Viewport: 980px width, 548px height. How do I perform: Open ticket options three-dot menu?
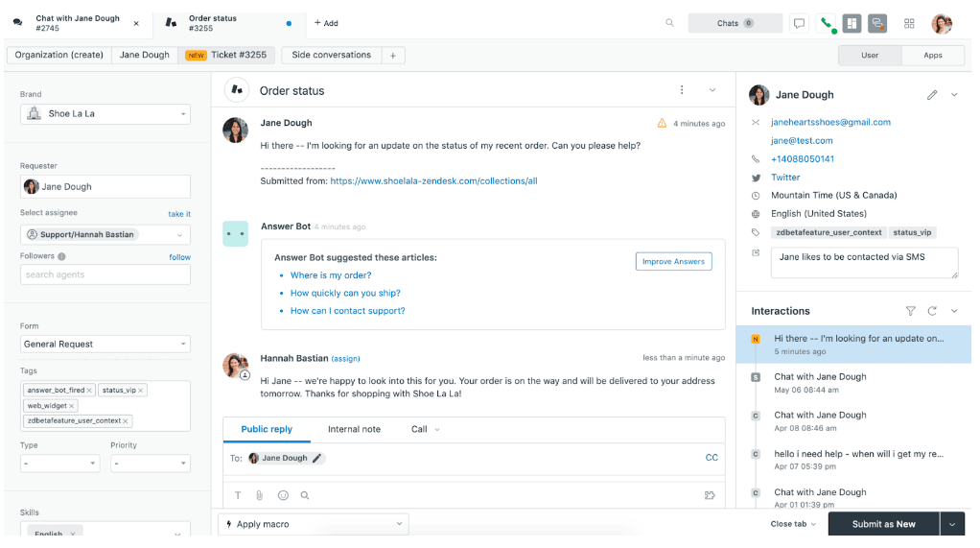pyautogui.click(x=682, y=90)
